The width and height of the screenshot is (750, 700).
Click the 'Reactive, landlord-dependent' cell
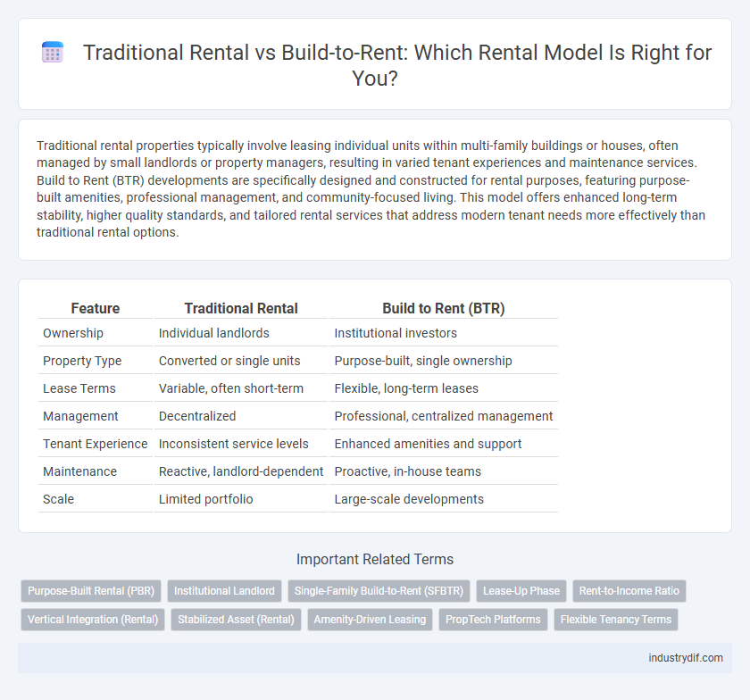click(241, 471)
